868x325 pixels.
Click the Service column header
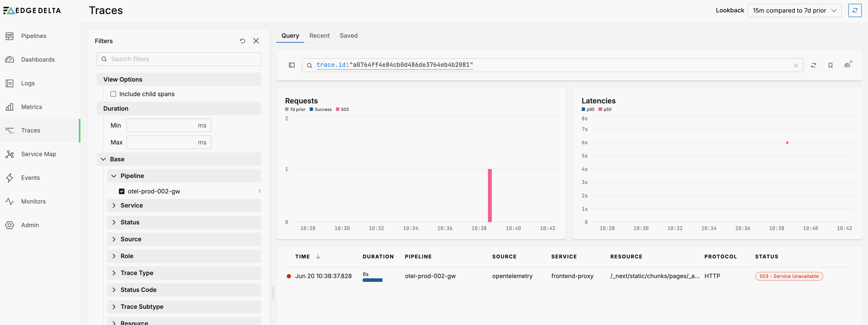pyautogui.click(x=564, y=257)
